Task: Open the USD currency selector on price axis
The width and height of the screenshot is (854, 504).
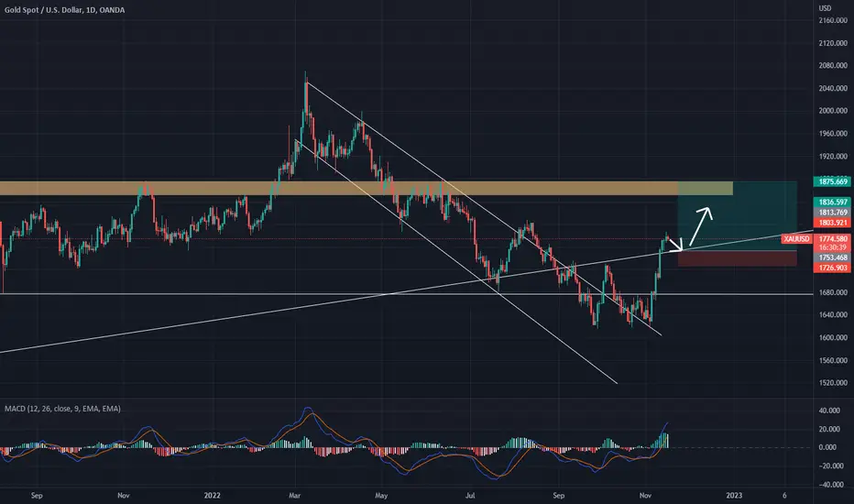Action: 825,8
